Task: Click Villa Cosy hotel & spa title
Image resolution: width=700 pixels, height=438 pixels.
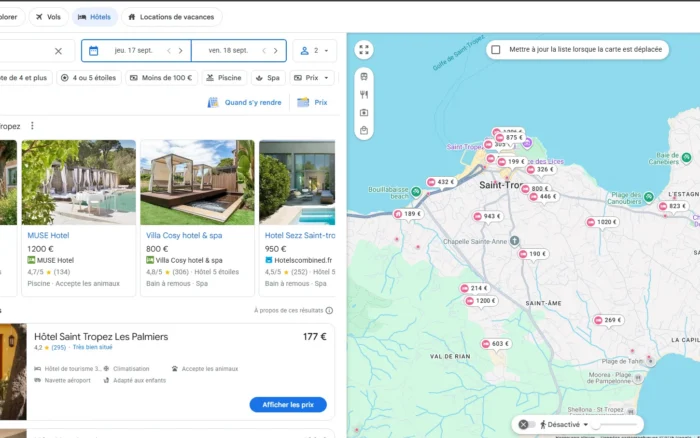Action: [x=184, y=235]
